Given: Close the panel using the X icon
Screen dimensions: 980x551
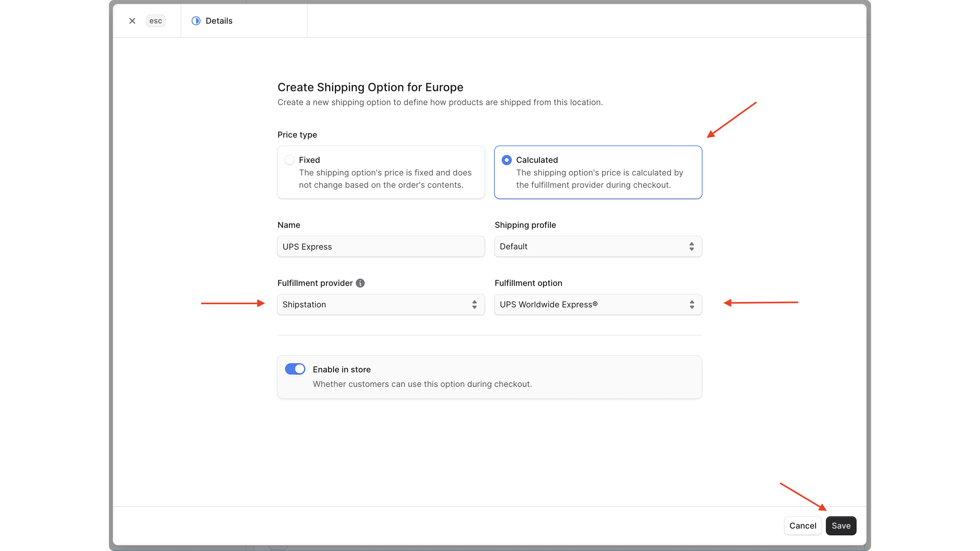Looking at the screenshot, I should pyautogui.click(x=132, y=21).
